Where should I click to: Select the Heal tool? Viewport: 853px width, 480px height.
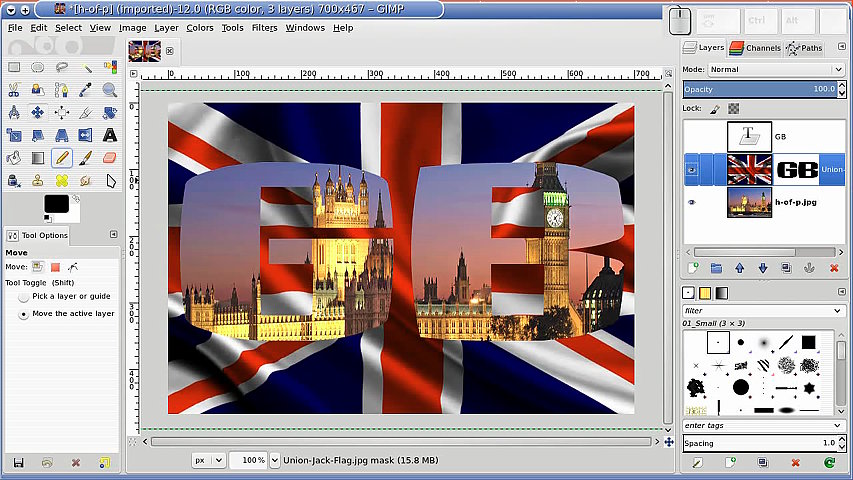click(x=61, y=181)
